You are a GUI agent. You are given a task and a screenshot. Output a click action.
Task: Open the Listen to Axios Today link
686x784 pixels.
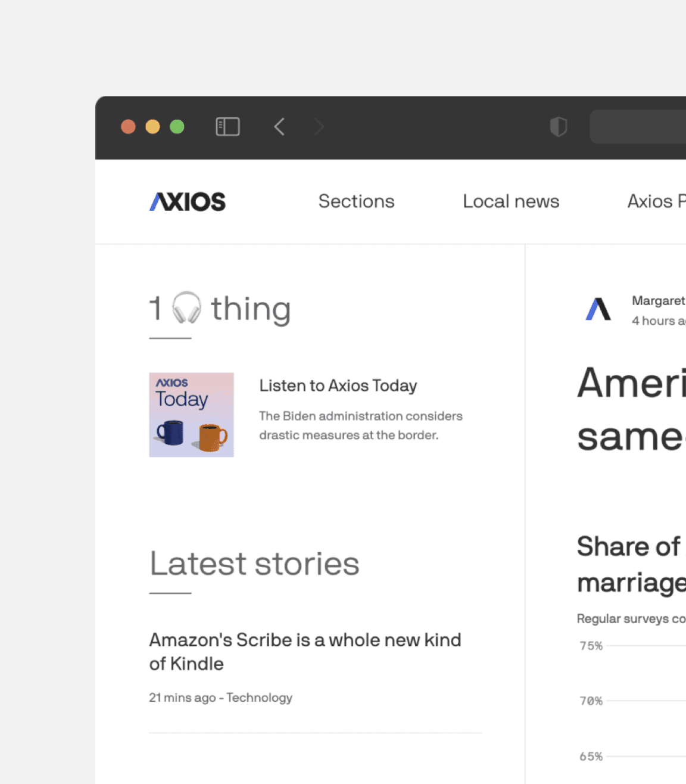point(338,386)
